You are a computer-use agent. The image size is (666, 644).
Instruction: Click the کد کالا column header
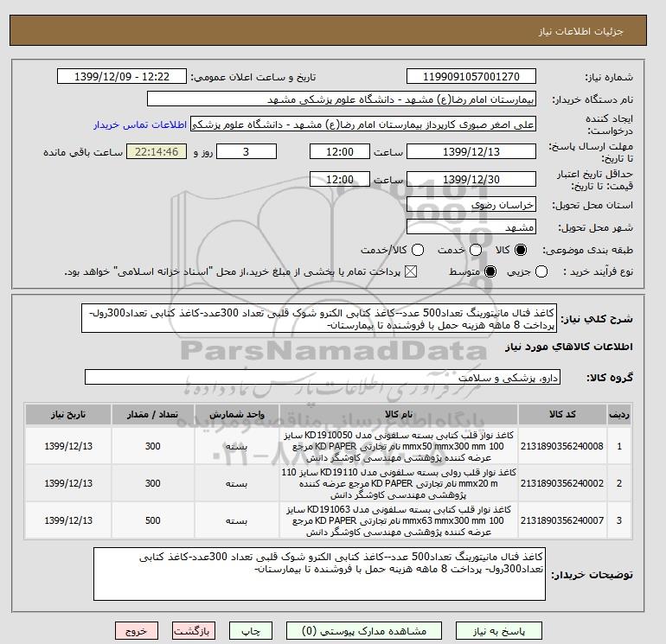(562, 414)
